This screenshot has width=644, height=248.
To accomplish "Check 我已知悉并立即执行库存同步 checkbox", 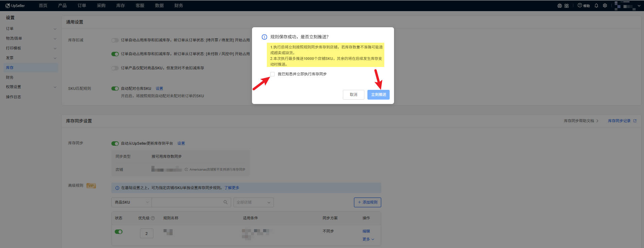I will tap(272, 74).
